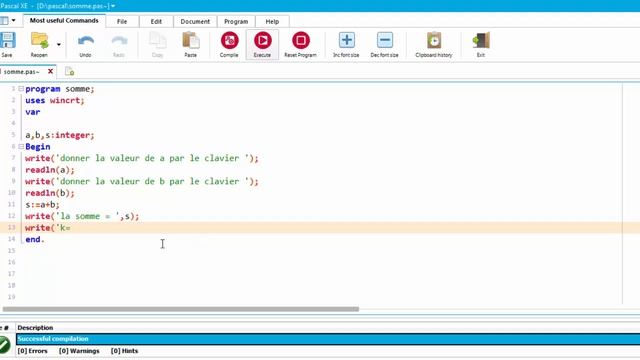Click the 'var' keyword line
This screenshot has width=640, height=360.
[x=33, y=112]
